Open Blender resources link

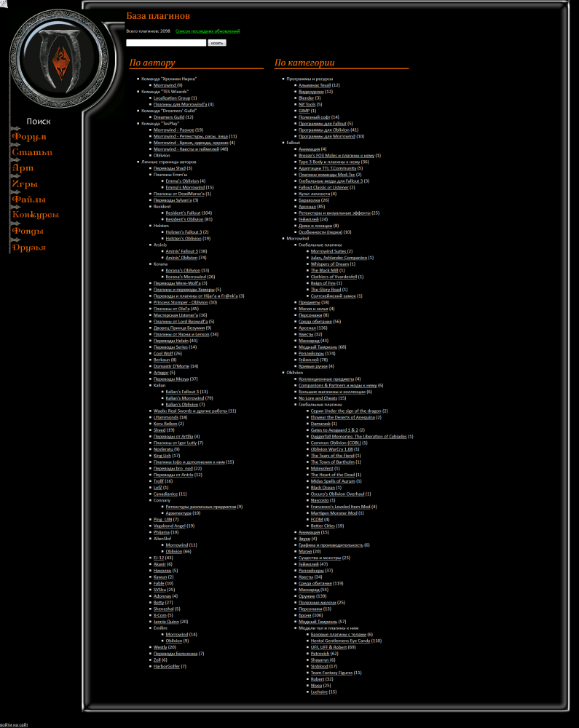pos(306,98)
